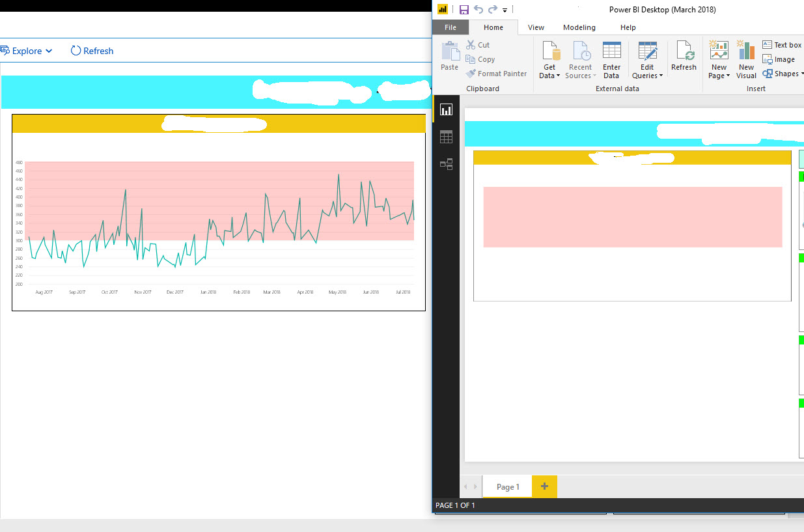Screen dimensions: 804x532
Task: Click the yellow chart title bar in left window
Action: (x=219, y=124)
